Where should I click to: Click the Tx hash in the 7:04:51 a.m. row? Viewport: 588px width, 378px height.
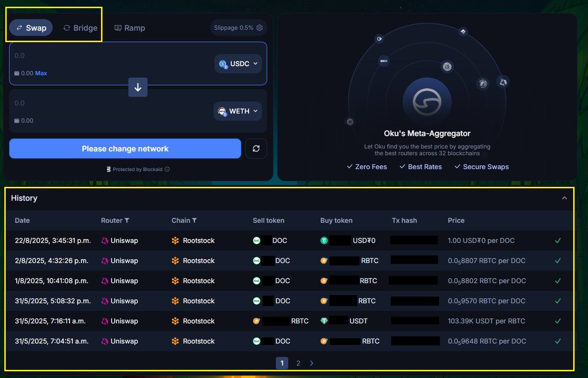point(416,341)
